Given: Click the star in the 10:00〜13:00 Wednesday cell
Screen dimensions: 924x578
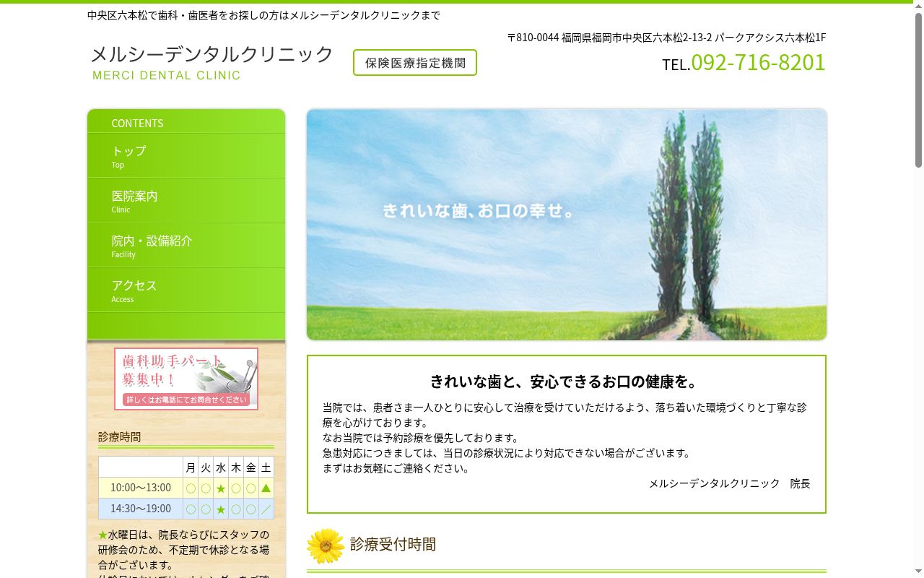Looking at the screenshot, I should (221, 488).
